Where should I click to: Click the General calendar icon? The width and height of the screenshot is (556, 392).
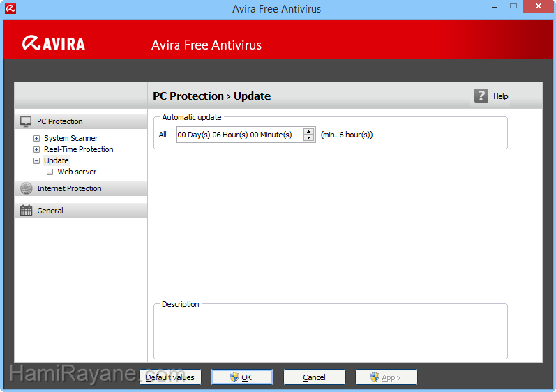tap(26, 211)
